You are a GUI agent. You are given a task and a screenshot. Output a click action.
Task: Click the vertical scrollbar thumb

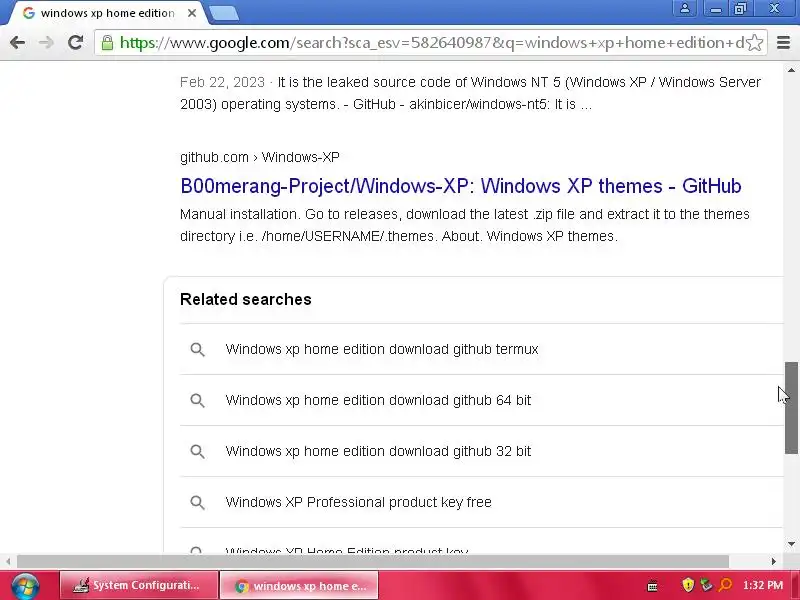[x=791, y=408]
